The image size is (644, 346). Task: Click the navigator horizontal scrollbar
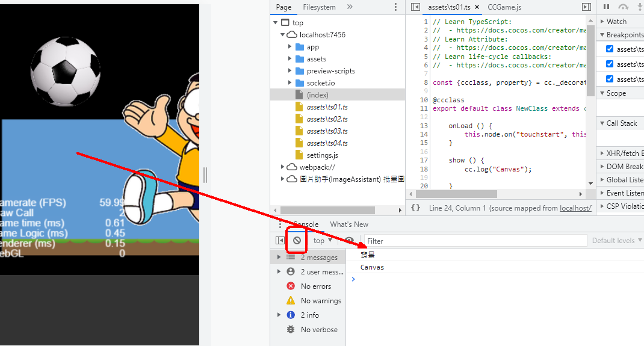(328, 210)
